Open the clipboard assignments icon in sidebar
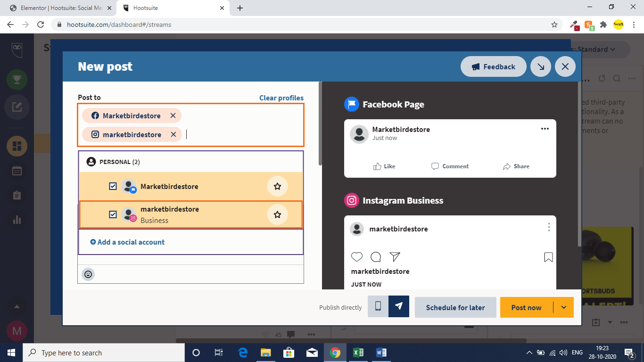 click(17, 195)
